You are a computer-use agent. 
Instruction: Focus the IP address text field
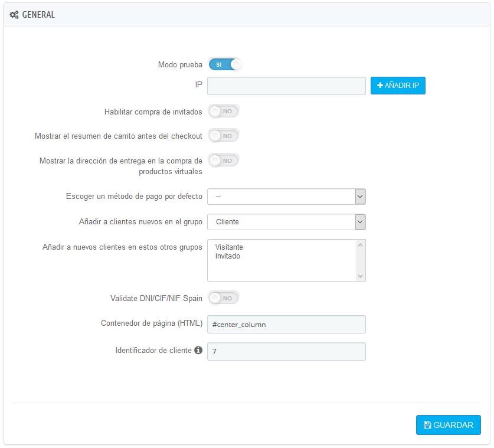tap(286, 86)
